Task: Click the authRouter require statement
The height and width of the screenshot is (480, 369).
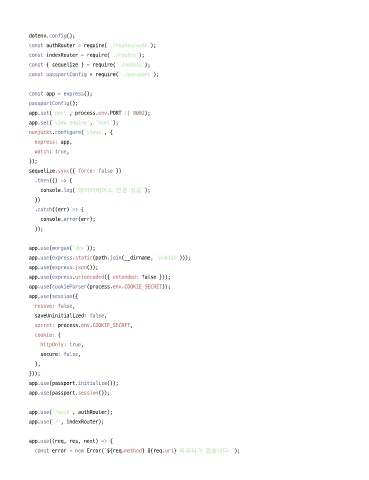Action: 92,45
